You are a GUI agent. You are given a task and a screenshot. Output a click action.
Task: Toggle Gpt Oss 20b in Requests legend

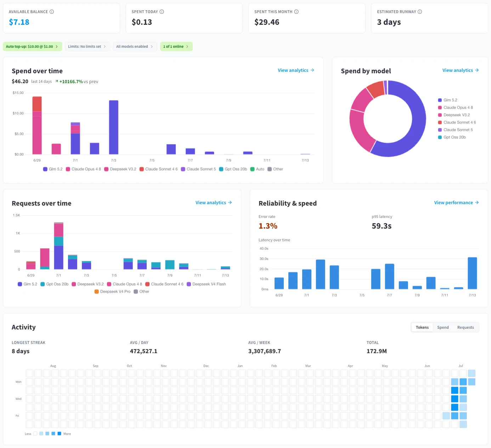pos(55,284)
